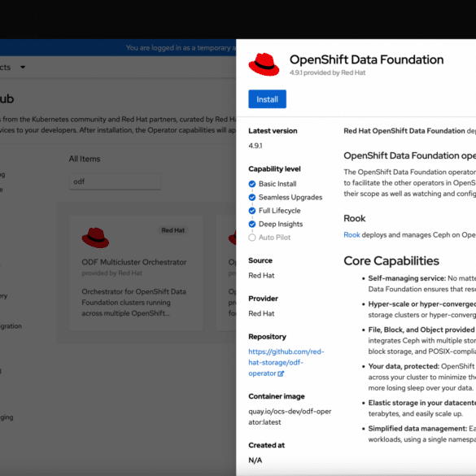Select the Basic Install capability checkmark
This screenshot has height=476, width=476.
pyautogui.click(x=252, y=184)
